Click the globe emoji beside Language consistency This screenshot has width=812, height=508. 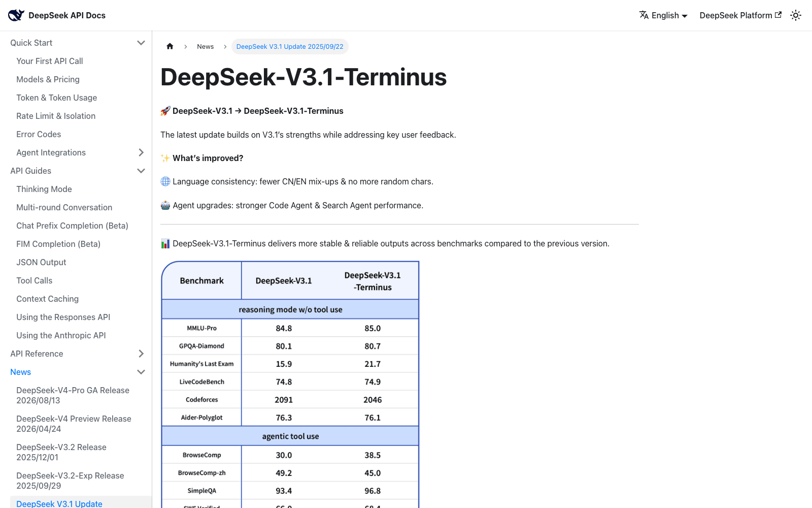(x=165, y=181)
